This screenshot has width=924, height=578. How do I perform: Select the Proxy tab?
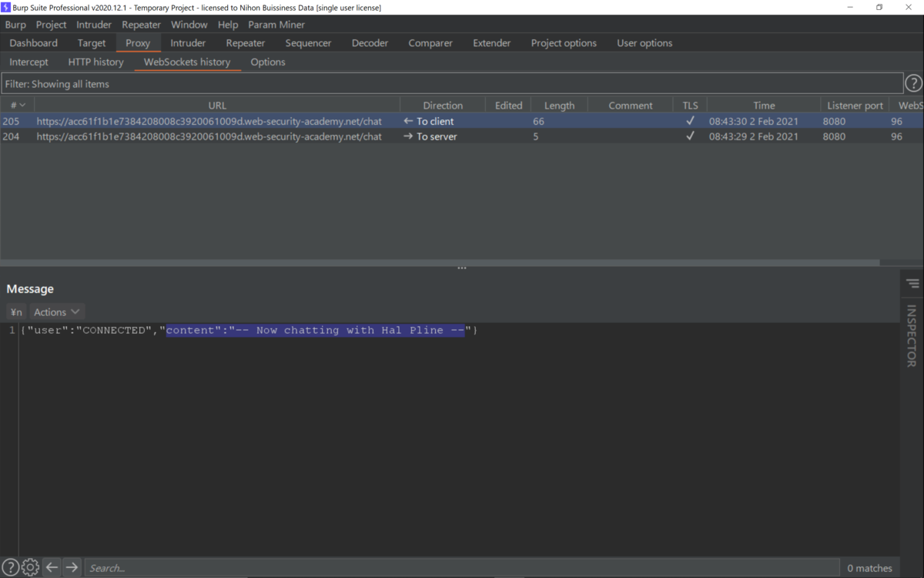point(138,43)
